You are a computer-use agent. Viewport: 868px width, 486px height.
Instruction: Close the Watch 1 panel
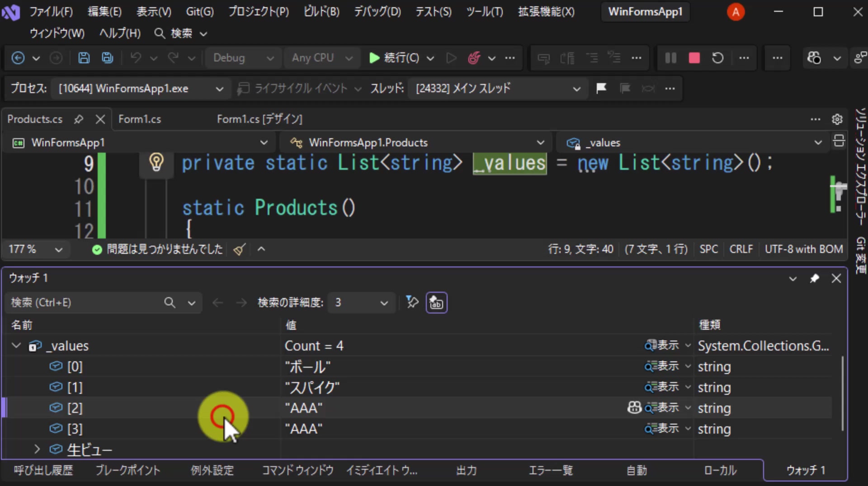(836, 278)
